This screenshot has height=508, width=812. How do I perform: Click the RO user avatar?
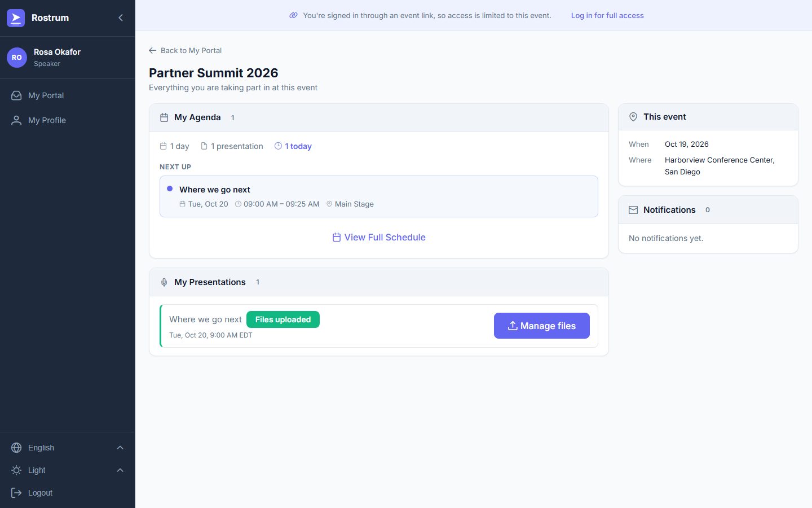pyautogui.click(x=17, y=58)
